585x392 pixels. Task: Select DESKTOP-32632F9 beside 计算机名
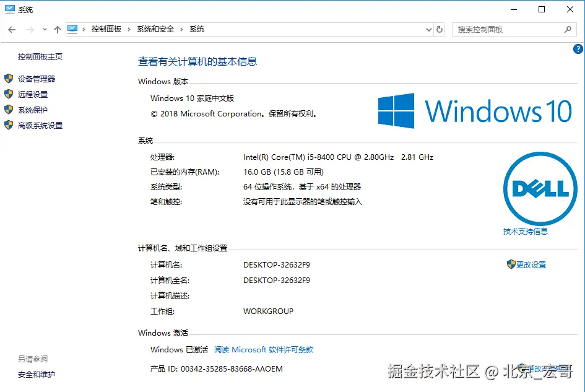click(277, 265)
